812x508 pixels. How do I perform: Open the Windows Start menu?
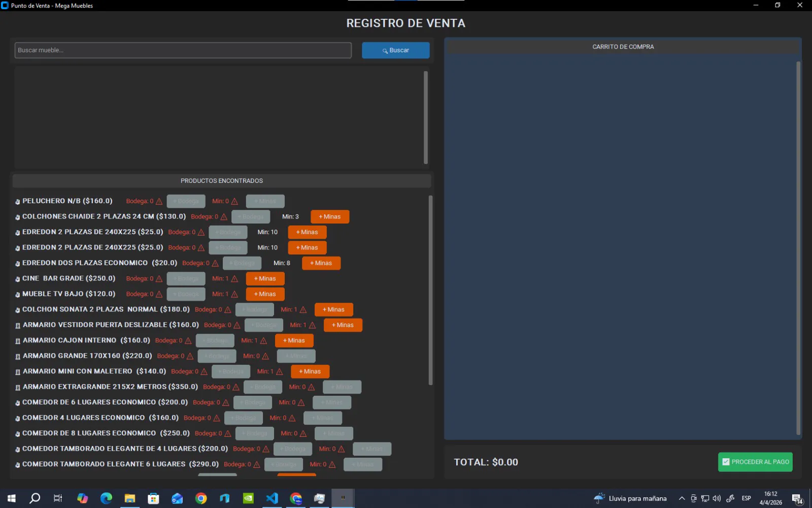(x=11, y=498)
